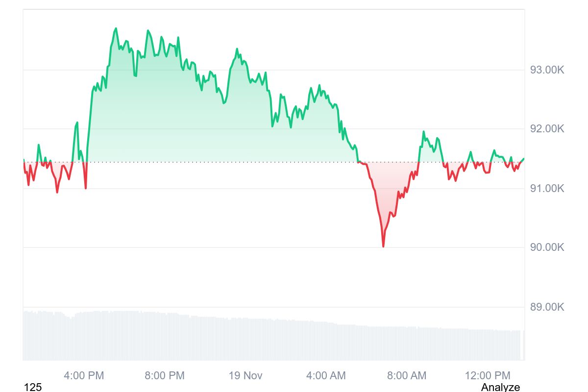Click the 89.00K price axis label
This screenshot has height=392, width=588.
tap(547, 307)
